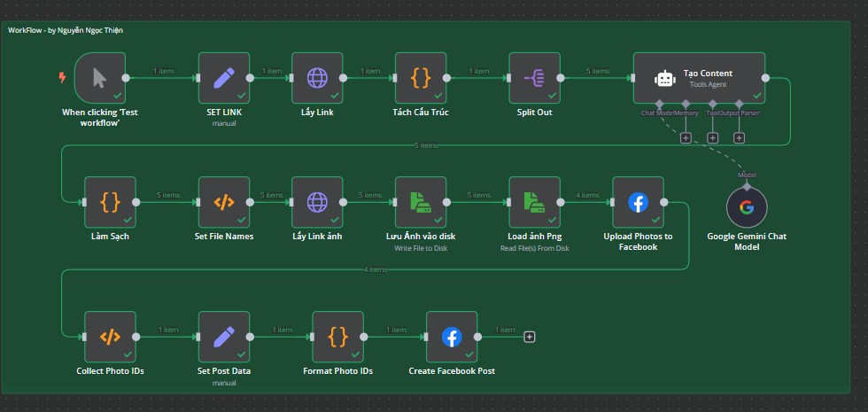Screen dimensions: 868x412
Task: Open the Lưu Ảnh vào disk node
Action: (x=421, y=203)
